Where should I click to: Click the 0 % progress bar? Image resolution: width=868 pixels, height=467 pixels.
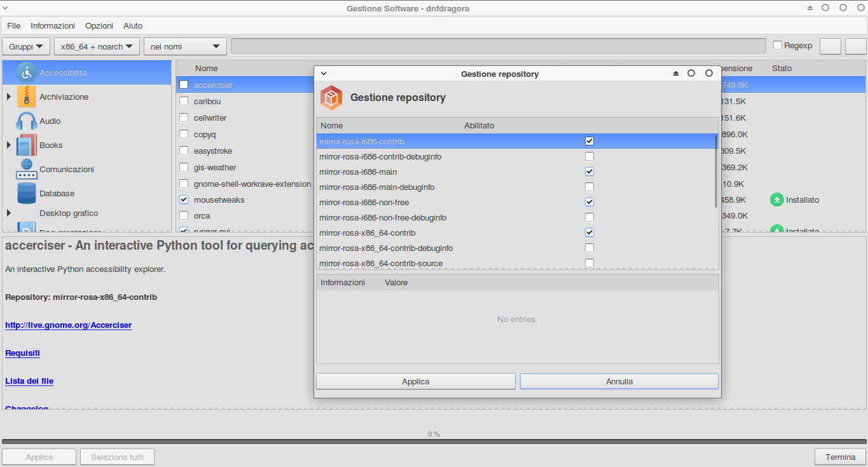(434, 441)
